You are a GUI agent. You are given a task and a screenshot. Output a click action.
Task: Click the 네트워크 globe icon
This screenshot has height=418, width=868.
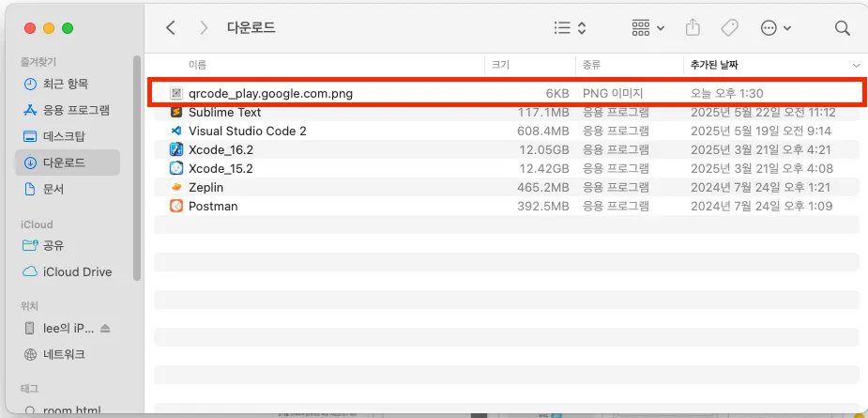29,354
